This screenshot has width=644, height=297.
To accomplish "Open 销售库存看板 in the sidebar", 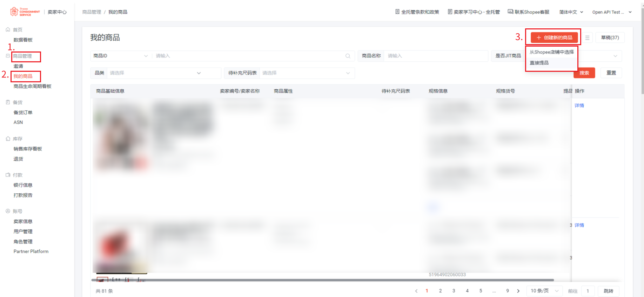I will coord(28,149).
